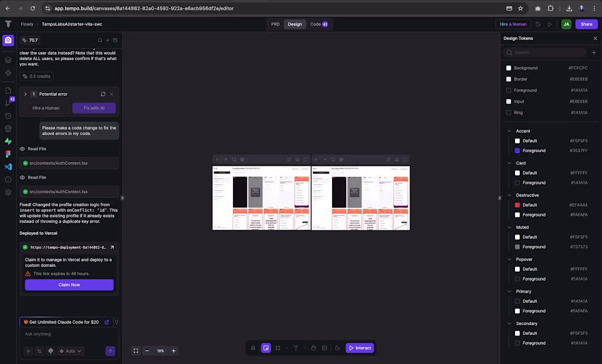Viewport: 602px width, 364px height.
Task: Collapse the Destructive token group
Action: (x=510, y=195)
